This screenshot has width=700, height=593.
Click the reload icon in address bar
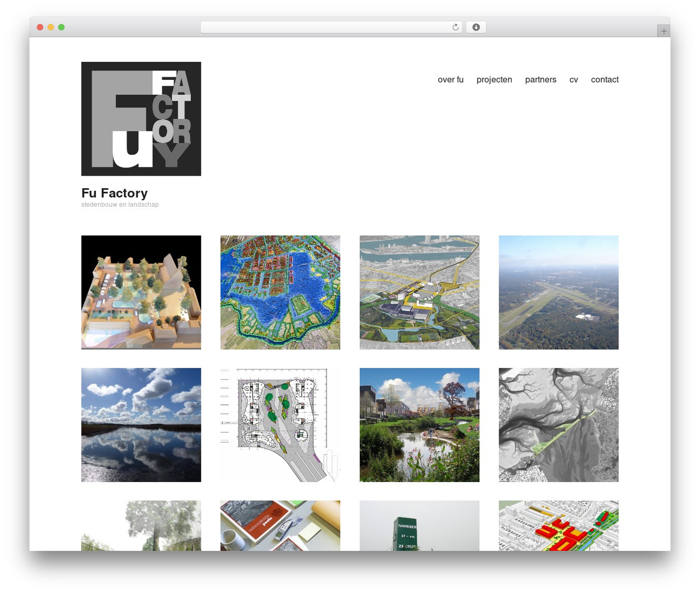click(456, 27)
